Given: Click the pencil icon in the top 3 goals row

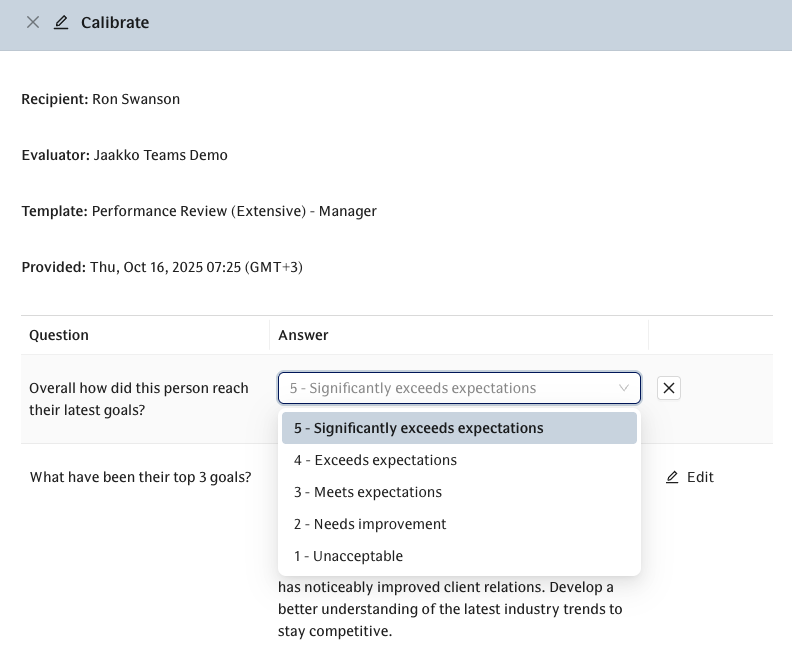Looking at the screenshot, I should click(x=672, y=477).
